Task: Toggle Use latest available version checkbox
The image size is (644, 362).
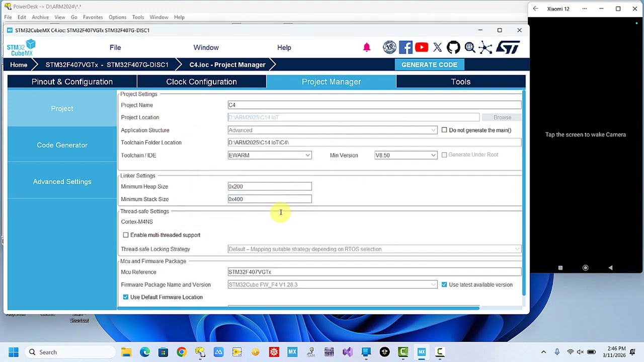Action: [444, 285]
